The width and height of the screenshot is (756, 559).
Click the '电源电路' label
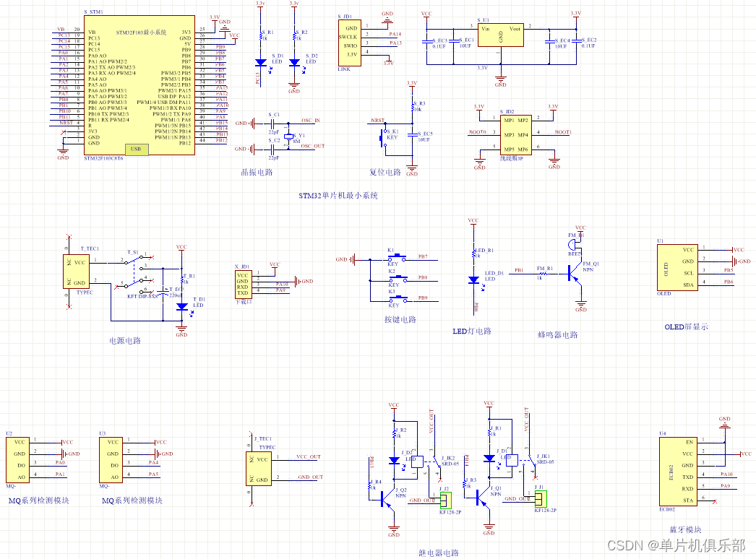point(125,341)
